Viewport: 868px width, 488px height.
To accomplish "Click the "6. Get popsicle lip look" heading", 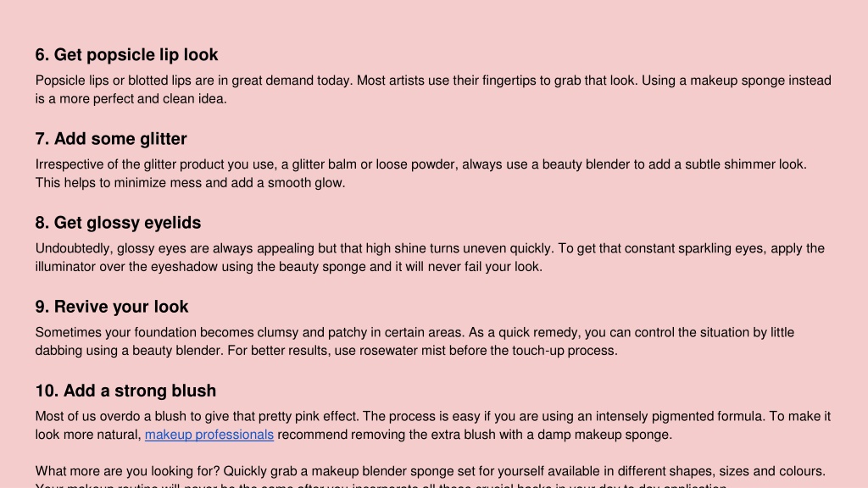I will coord(127,55).
